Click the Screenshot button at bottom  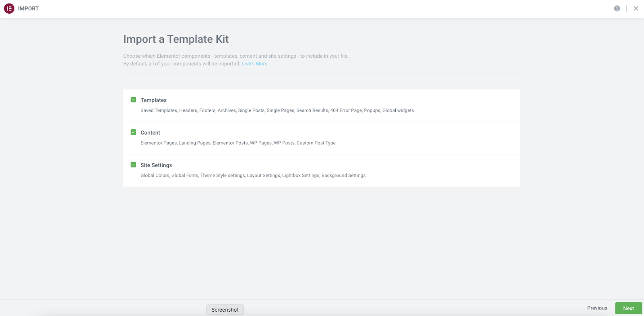click(225, 310)
